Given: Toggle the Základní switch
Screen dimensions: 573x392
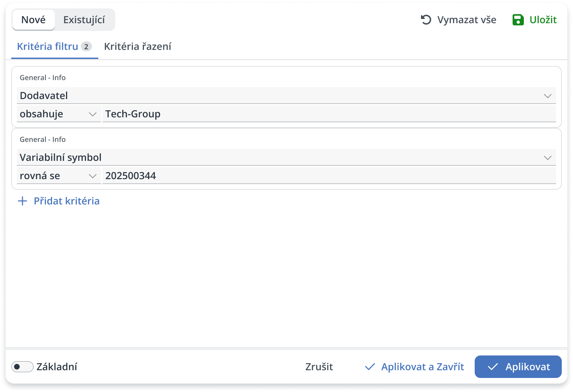Looking at the screenshot, I should click(x=22, y=367).
